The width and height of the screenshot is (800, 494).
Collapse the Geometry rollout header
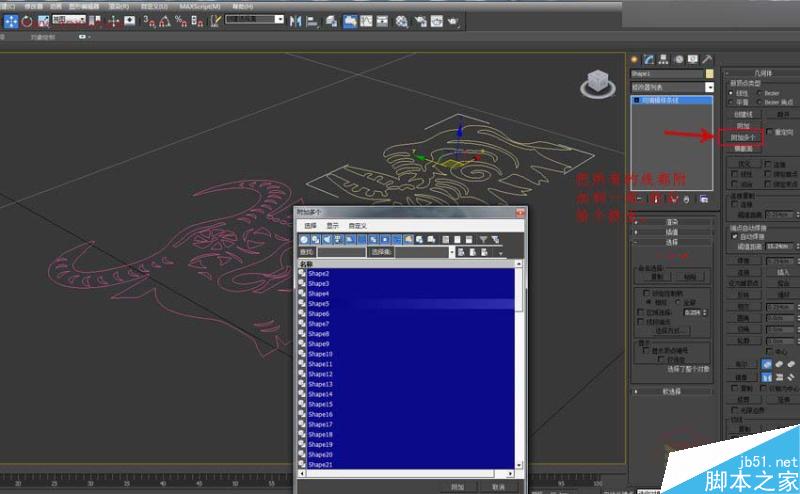762,73
